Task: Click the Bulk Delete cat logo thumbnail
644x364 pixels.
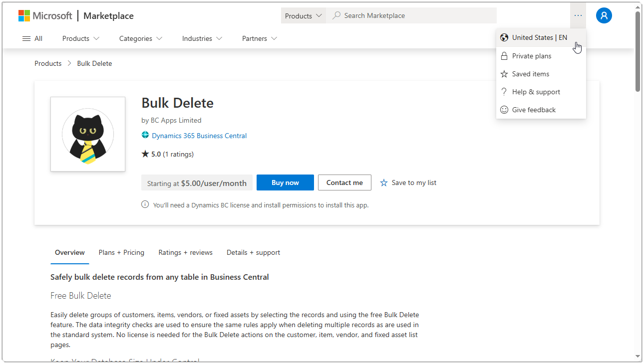Action: pos(87,134)
